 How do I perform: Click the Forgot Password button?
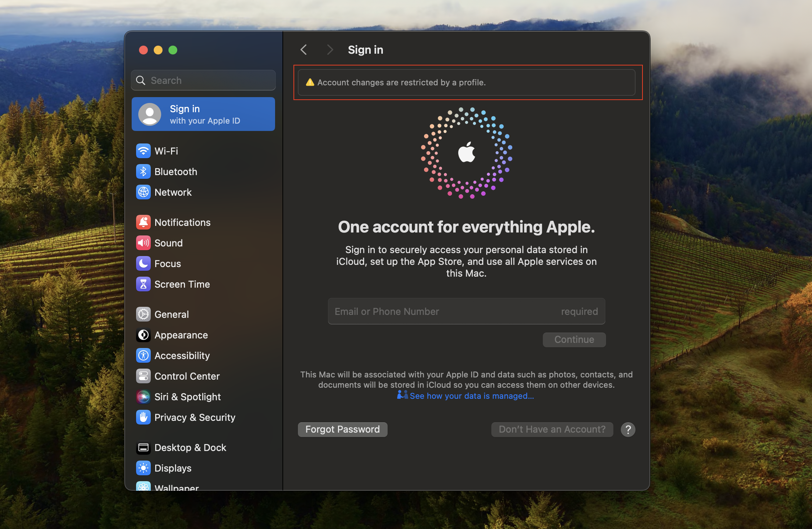(x=342, y=429)
